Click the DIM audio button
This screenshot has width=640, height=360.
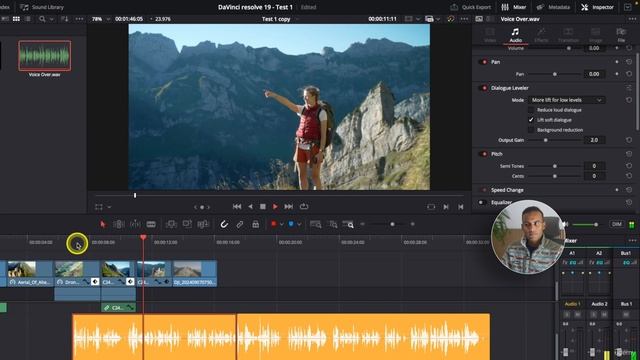(x=617, y=224)
